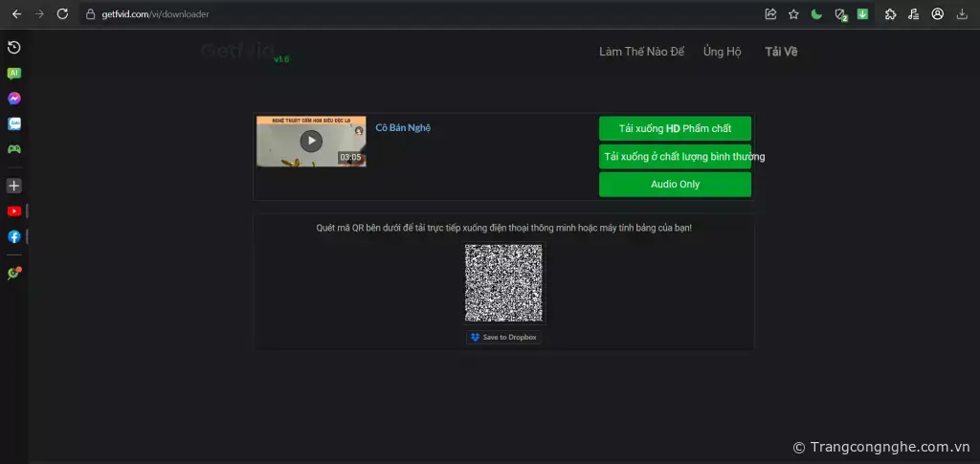Screen dimensions: 980x464
Task: Open the Messenger sidebar panel
Action: click(x=14, y=99)
